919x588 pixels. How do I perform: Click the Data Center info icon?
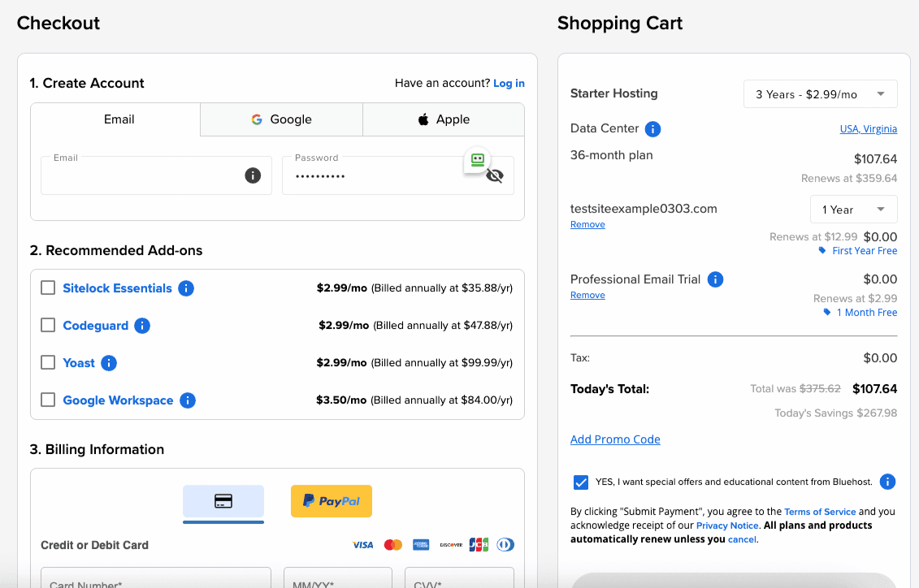[x=652, y=129]
